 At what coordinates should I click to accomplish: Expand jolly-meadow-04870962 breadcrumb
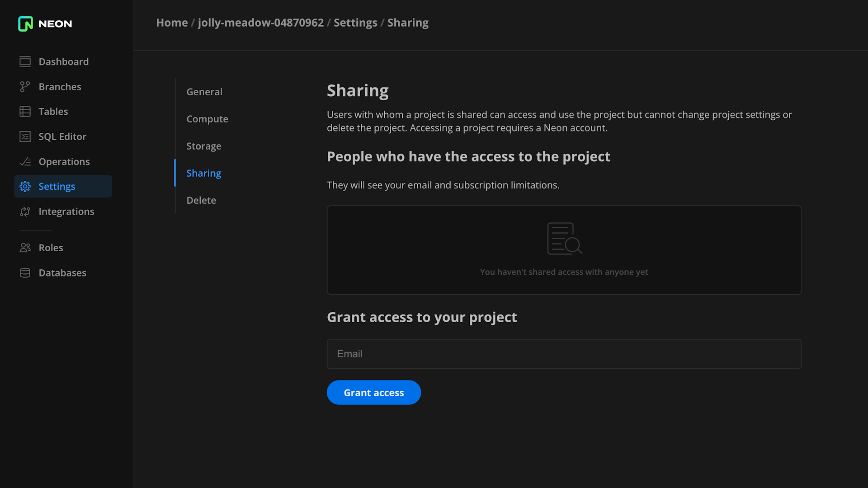pyautogui.click(x=260, y=23)
